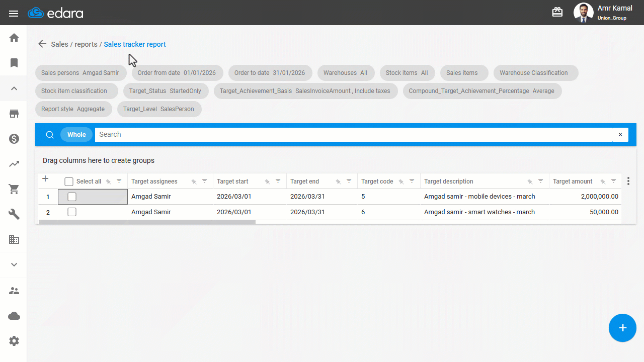Open the shopping cart sidebar icon
The width and height of the screenshot is (644, 362).
[x=14, y=189]
